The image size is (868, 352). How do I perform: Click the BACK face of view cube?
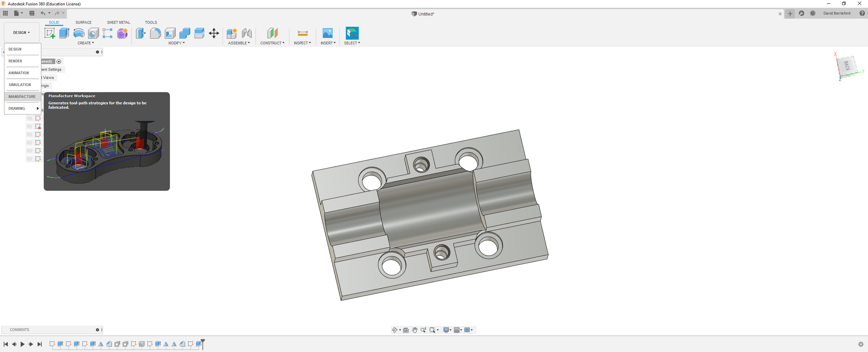coord(847,66)
